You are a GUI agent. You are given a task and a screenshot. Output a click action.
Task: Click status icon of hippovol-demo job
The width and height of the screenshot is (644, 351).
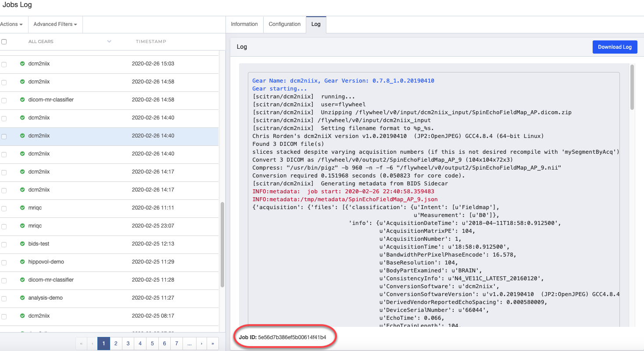click(22, 262)
